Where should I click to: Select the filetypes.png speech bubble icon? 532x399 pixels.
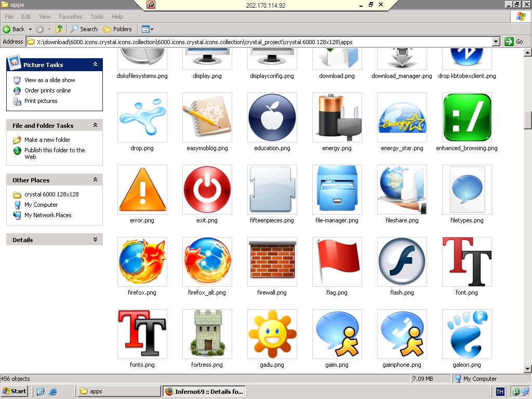[x=467, y=190]
